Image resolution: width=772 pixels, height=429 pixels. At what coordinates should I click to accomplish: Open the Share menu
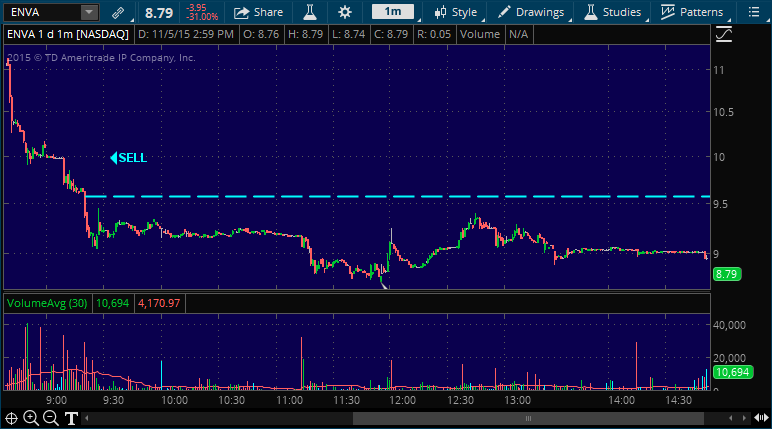[x=258, y=12]
